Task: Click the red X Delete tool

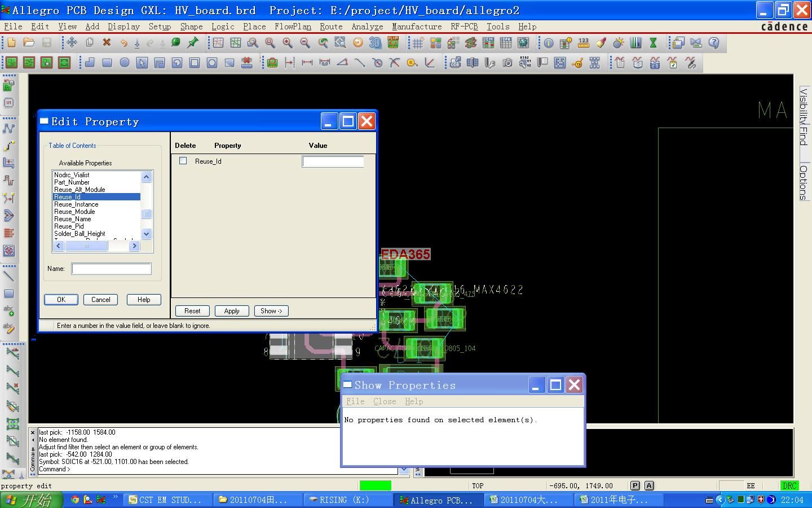Action: [107, 42]
